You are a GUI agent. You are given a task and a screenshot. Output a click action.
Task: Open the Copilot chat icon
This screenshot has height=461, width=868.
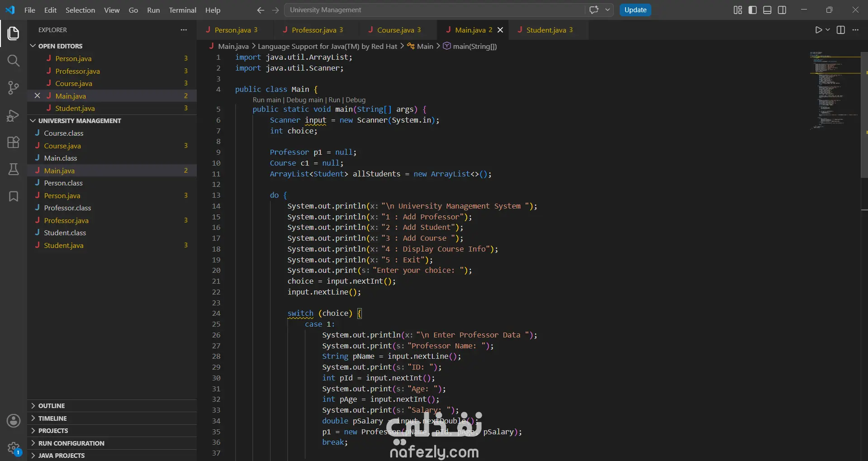[594, 10]
